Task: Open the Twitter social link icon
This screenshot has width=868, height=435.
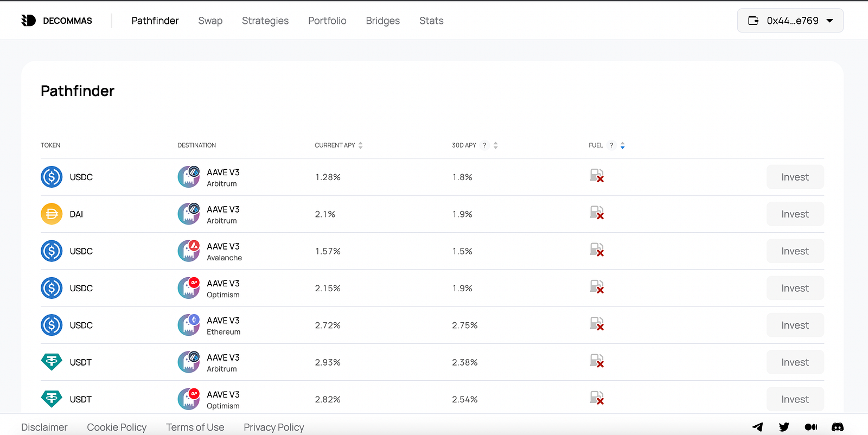Action: pos(784,427)
